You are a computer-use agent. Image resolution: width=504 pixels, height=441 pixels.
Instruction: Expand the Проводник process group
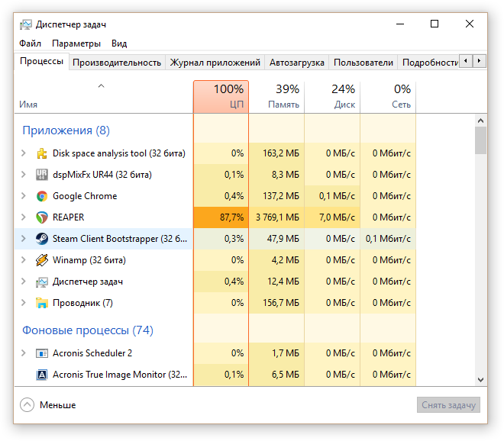23,303
